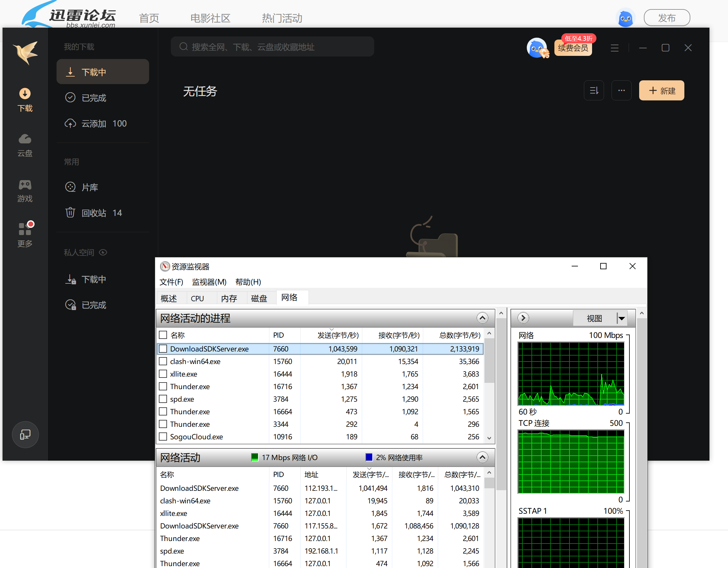Open the more options ellipsis next to 新建

621,90
